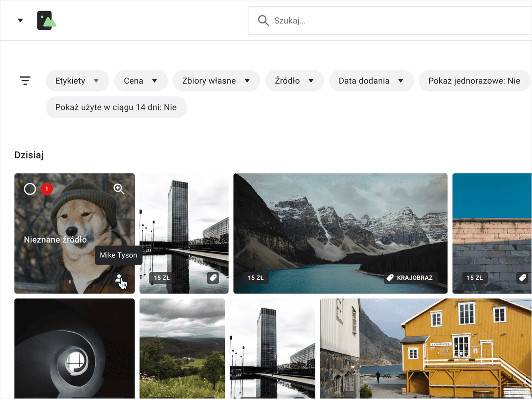Focus the Szukaj search field
This screenshot has width=532, height=399.
tap(390, 20)
